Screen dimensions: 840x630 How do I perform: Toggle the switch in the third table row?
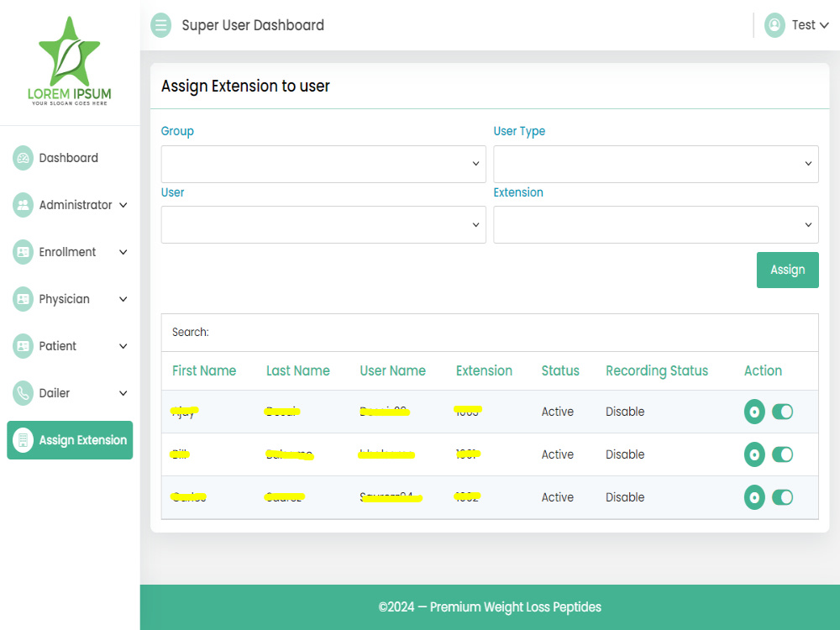(782, 497)
